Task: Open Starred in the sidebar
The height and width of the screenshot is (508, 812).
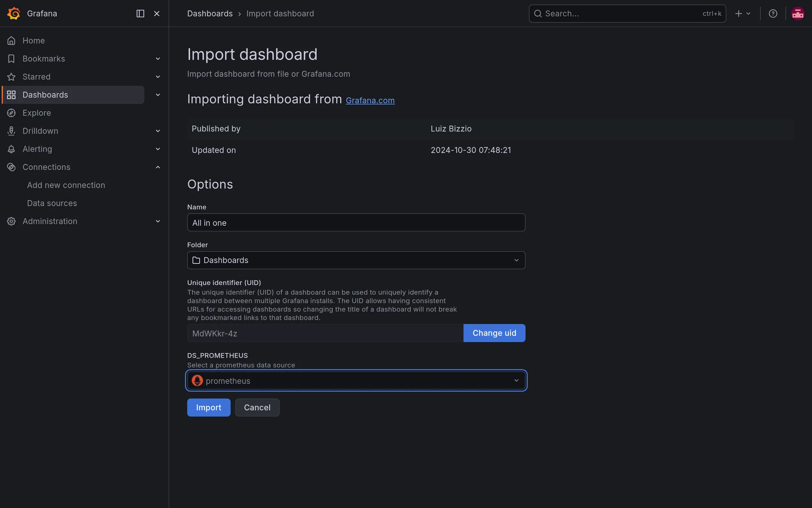Action: [36, 77]
